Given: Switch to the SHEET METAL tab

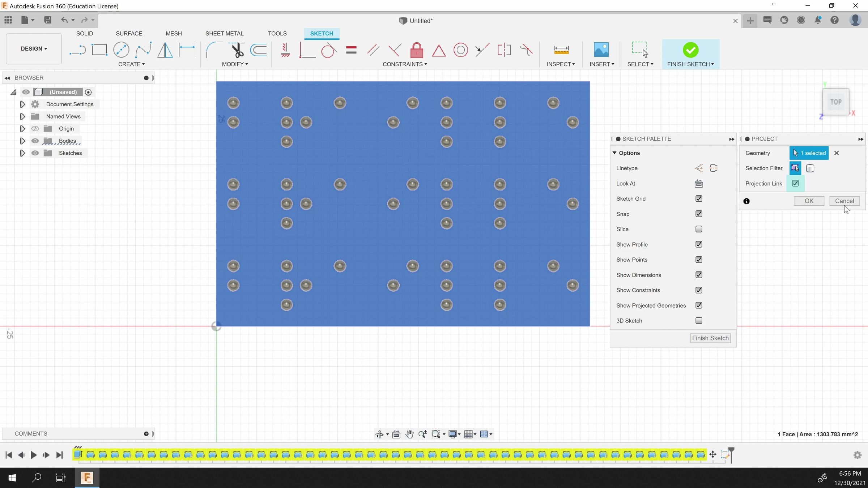Looking at the screenshot, I should coord(224,33).
